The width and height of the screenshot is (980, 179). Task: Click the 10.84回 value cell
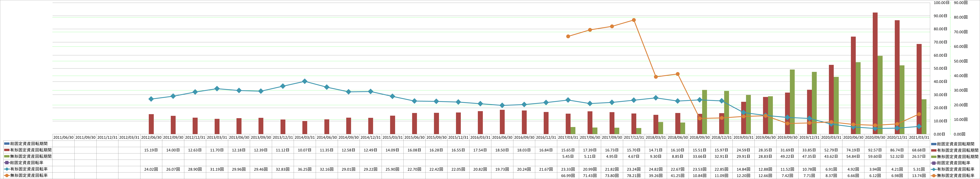point(700,175)
